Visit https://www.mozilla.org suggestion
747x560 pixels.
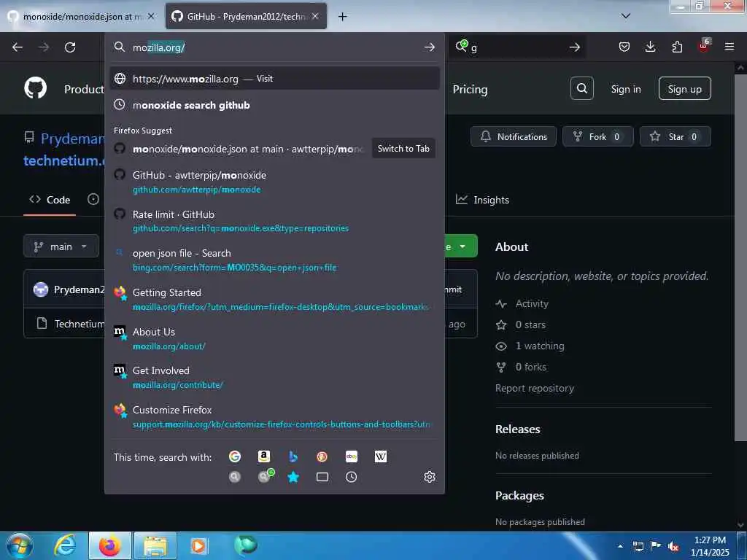pos(274,79)
